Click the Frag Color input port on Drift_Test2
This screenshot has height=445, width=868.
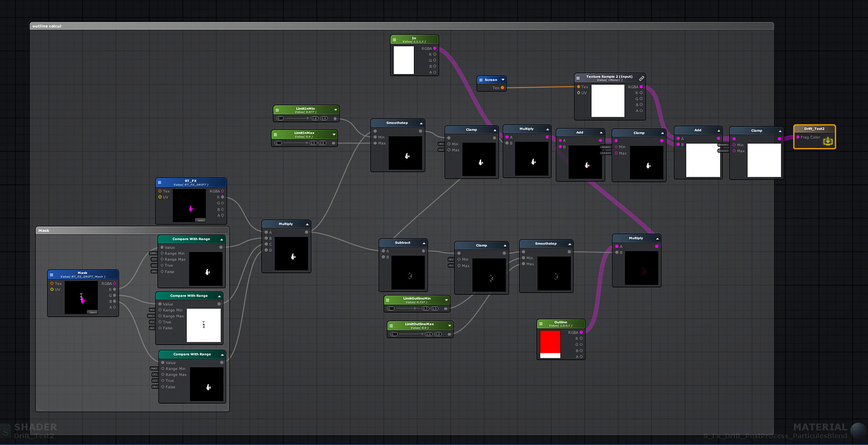click(798, 137)
